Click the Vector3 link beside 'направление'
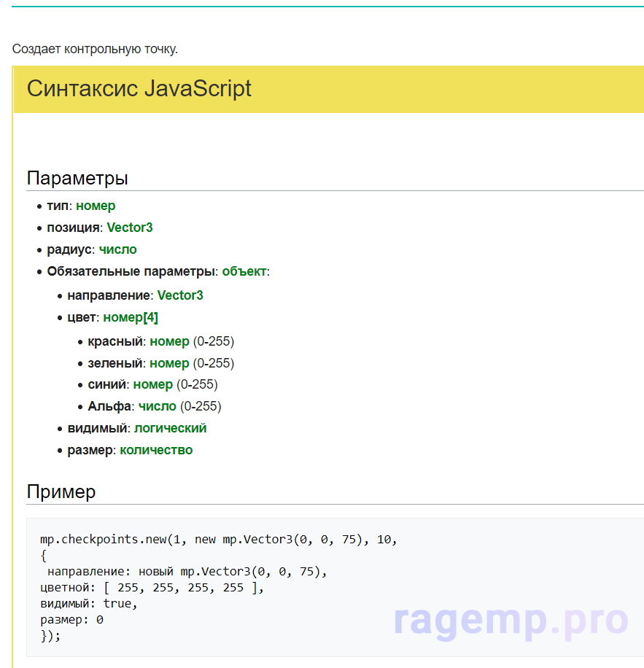The height and width of the screenshot is (668, 644). click(180, 295)
